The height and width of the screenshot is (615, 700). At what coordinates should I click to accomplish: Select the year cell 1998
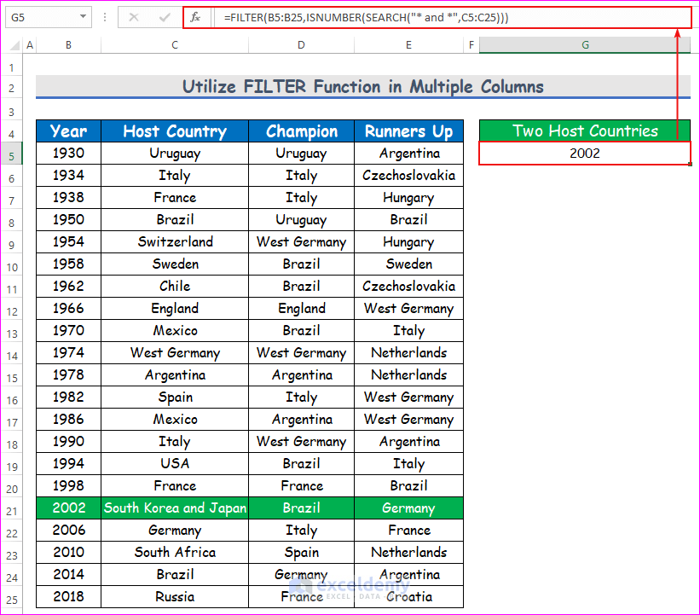point(68,485)
